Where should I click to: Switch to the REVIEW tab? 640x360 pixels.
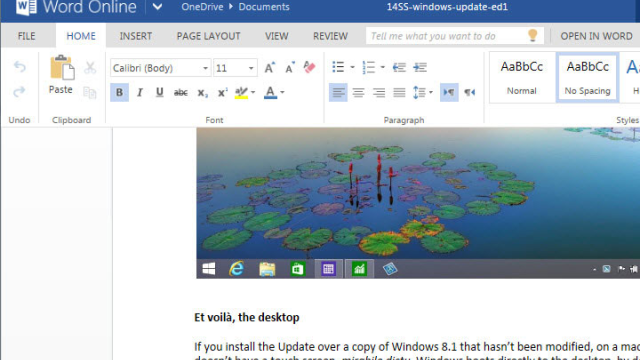[x=330, y=36]
